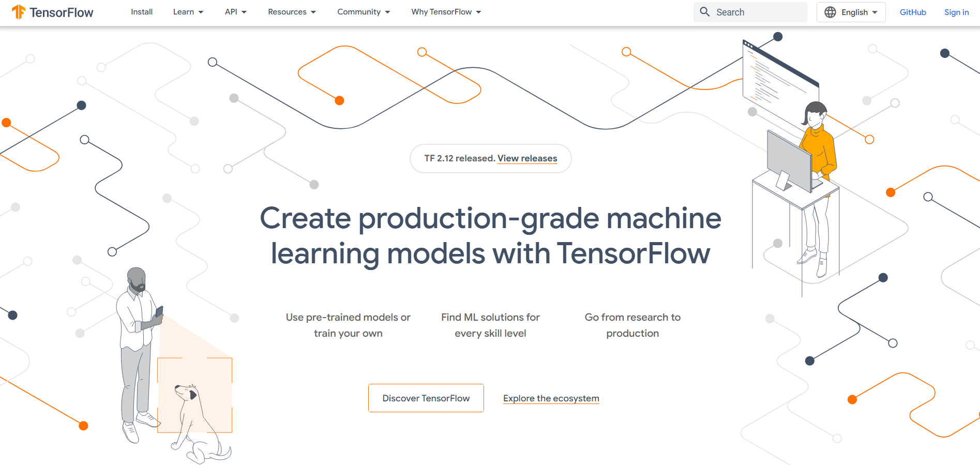Screen dimensions: 980x465
Task: Select the 'Use pre-trained models or train your own' text
Action: [348, 325]
